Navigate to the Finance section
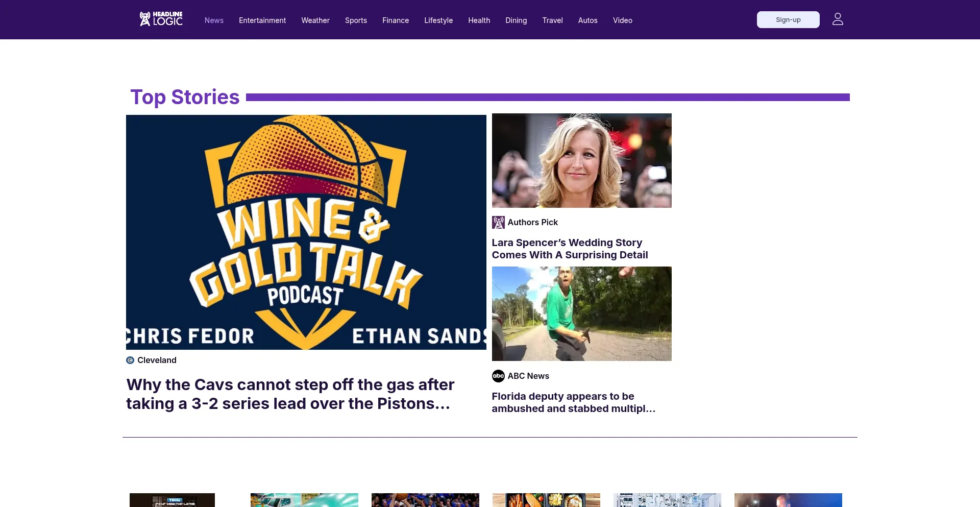Viewport: 980px width, 507px height. tap(396, 20)
